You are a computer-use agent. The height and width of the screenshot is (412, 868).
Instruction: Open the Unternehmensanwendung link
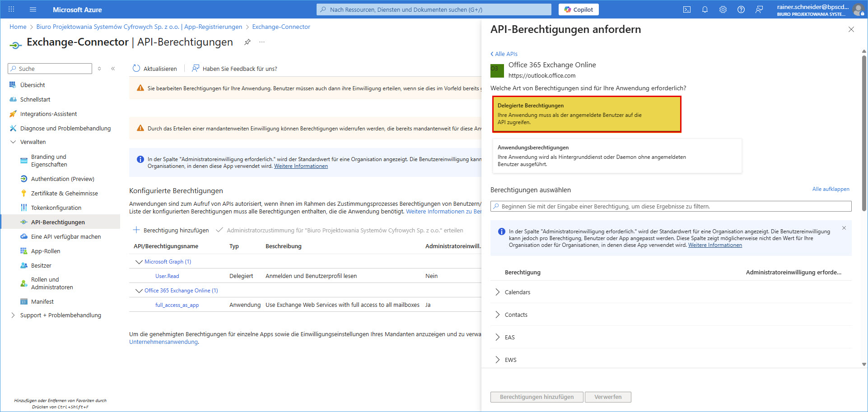(163, 342)
